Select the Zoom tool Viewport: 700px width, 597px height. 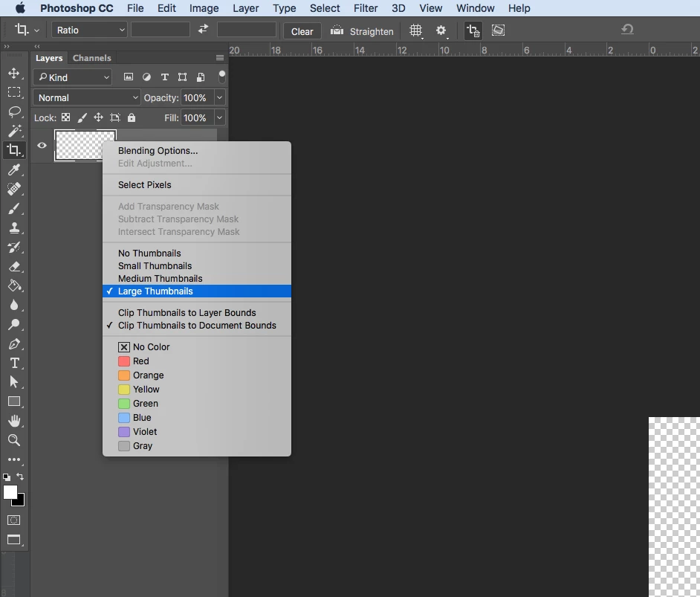pos(14,440)
